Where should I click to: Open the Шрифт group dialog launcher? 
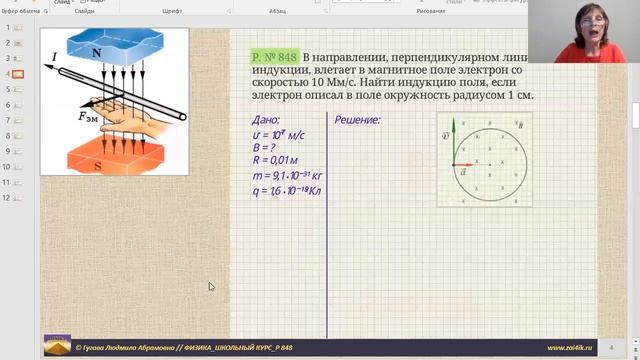pyautogui.click(x=229, y=11)
